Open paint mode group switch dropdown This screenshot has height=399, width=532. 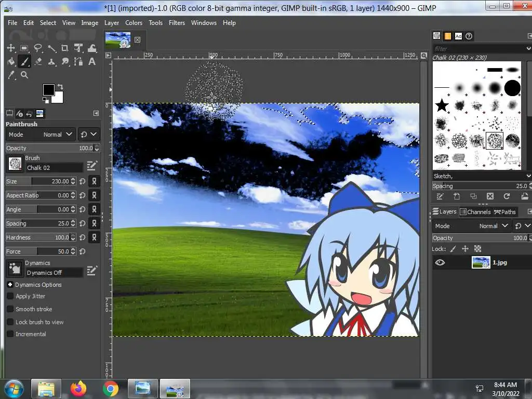pyautogui.click(x=88, y=135)
